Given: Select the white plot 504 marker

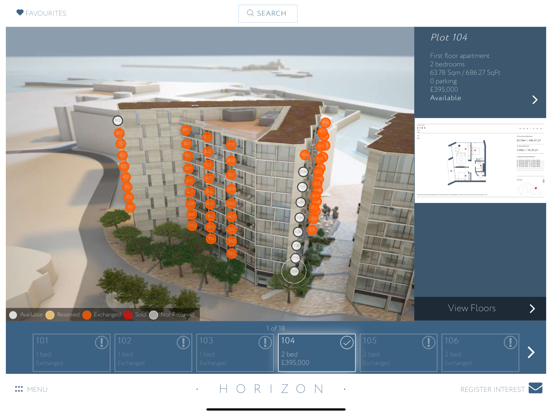Looking at the screenshot, I should [x=299, y=218].
